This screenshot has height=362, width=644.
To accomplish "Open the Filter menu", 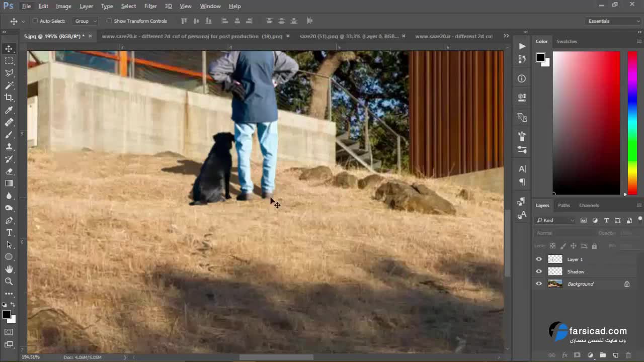I will tap(150, 6).
